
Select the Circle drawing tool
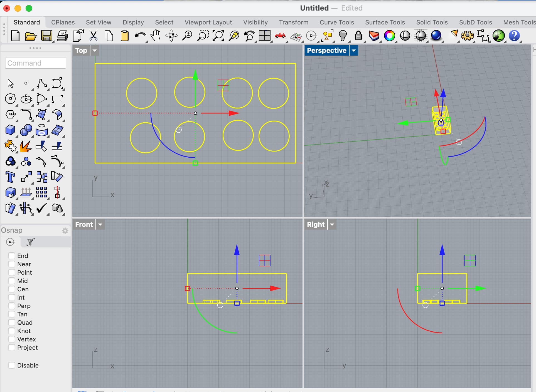(11, 99)
